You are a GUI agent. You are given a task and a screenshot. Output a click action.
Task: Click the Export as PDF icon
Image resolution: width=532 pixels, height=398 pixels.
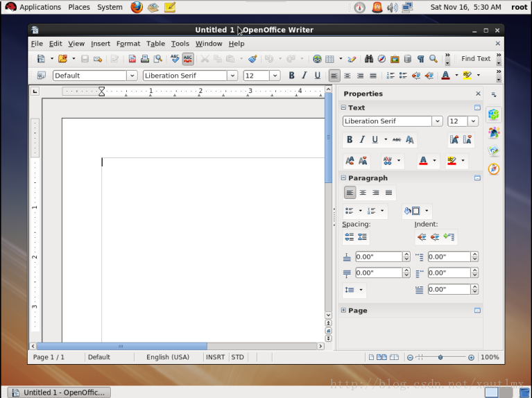[132, 59]
